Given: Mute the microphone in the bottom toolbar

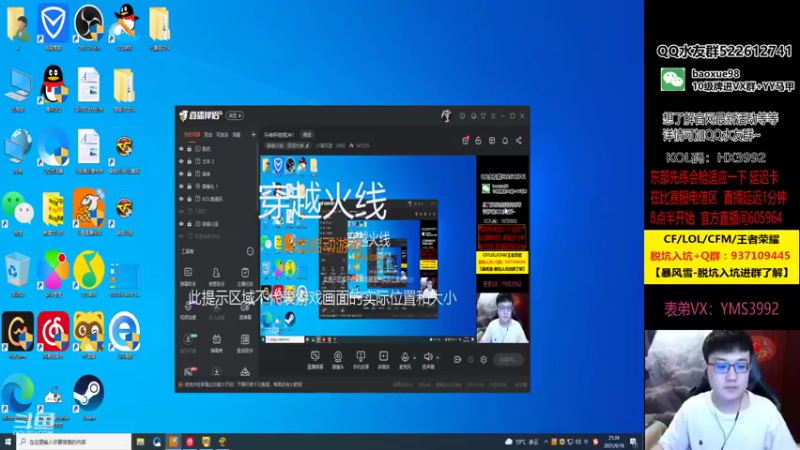Looking at the screenshot, I should click(x=405, y=357).
